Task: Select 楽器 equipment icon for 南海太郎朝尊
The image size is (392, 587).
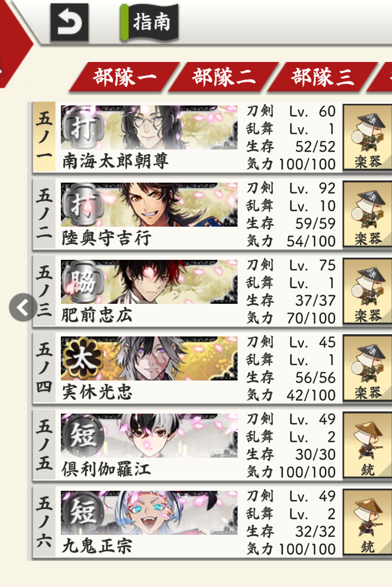Action: (x=368, y=138)
